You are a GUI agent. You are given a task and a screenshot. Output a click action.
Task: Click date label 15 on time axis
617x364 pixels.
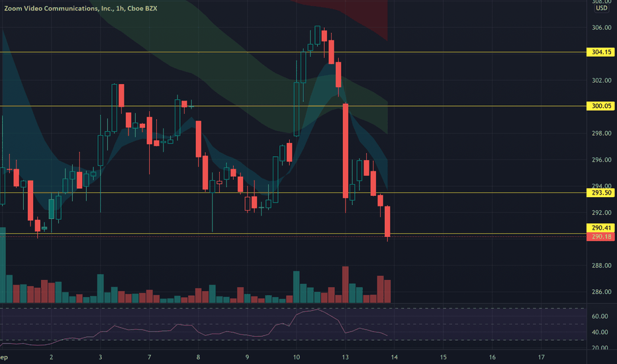coord(443,357)
